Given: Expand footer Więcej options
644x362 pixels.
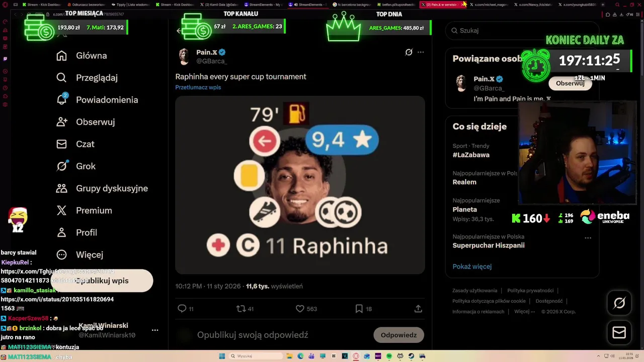Looking at the screenshot, I should (x=524, y=312).
